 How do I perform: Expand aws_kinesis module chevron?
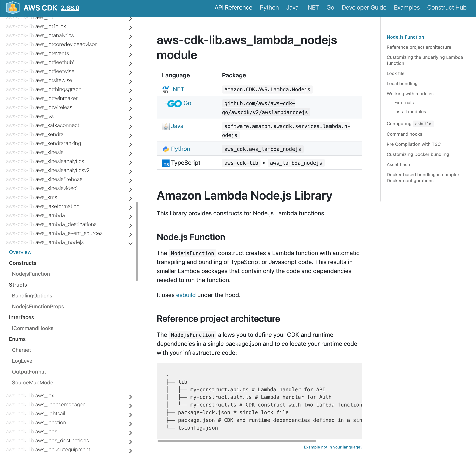coord(131,153)
